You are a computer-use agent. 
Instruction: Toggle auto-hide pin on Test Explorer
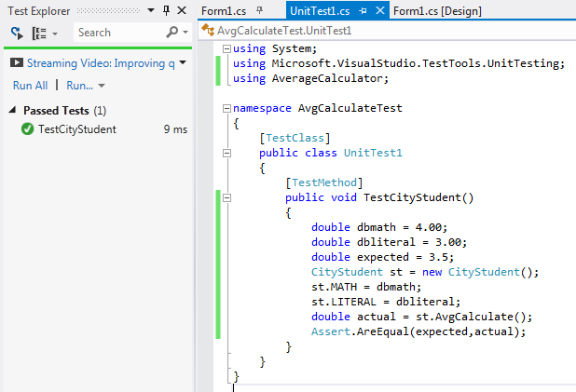coord(167,10)
